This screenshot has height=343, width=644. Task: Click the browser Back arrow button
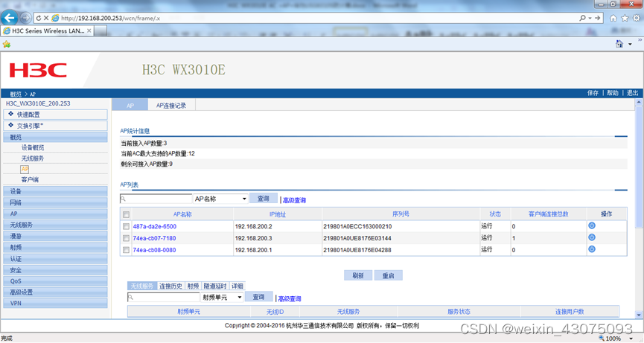10,18
